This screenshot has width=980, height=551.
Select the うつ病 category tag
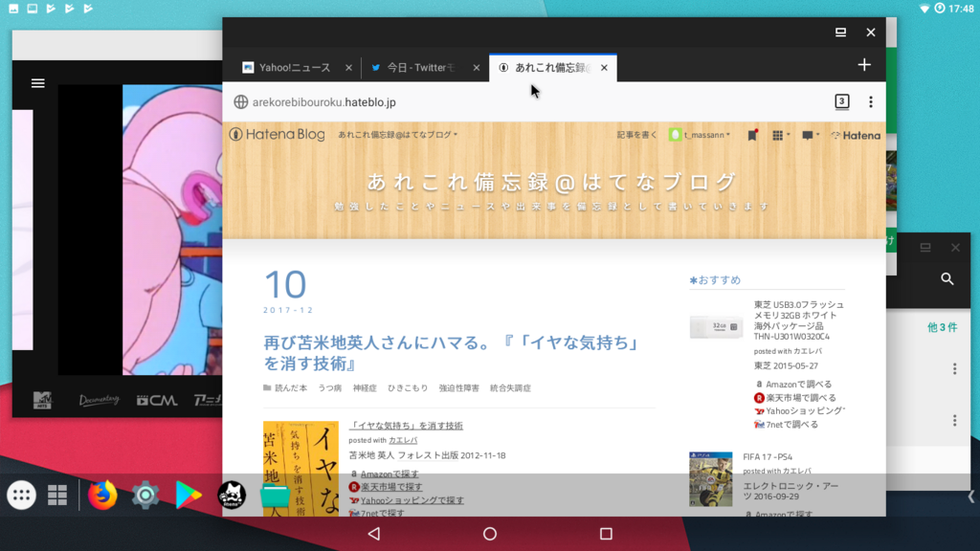pos(329,388)
